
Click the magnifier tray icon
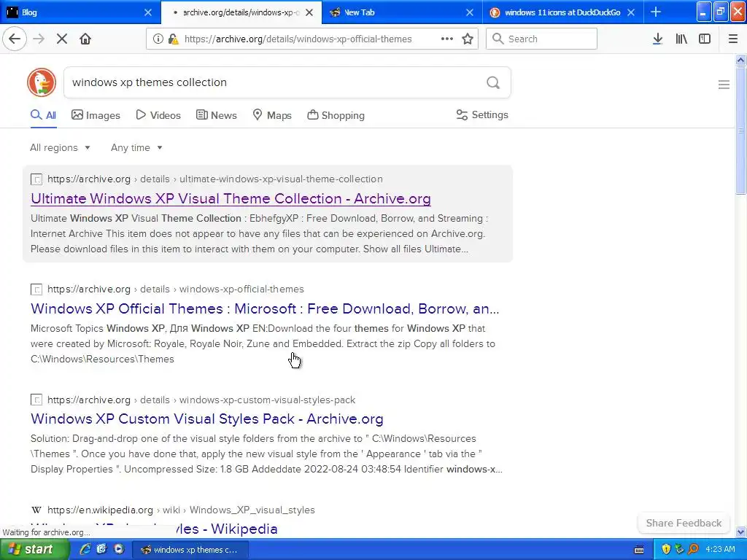click(693, 550)
